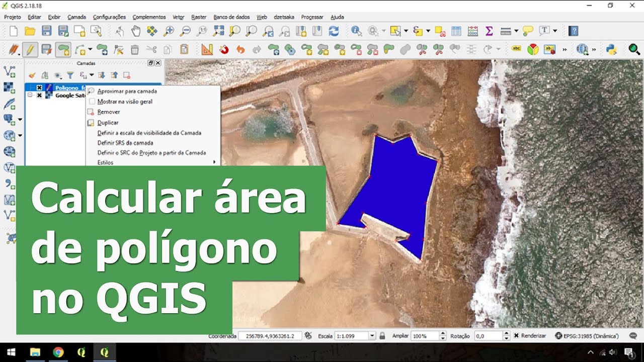Click the yellow abc Layer Labeling icon
Viewport: 644px width, 362px height.
click(x=516, y=49)
